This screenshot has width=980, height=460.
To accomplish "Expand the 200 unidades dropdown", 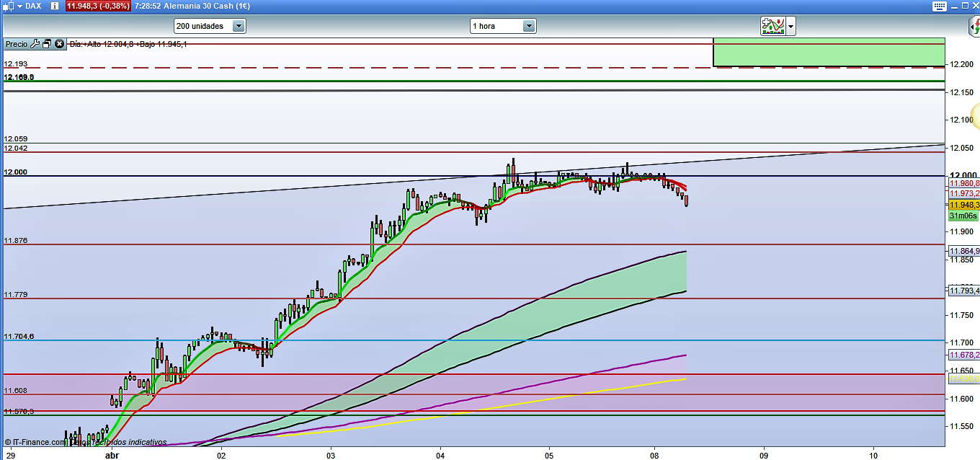I will coord(239,26).
